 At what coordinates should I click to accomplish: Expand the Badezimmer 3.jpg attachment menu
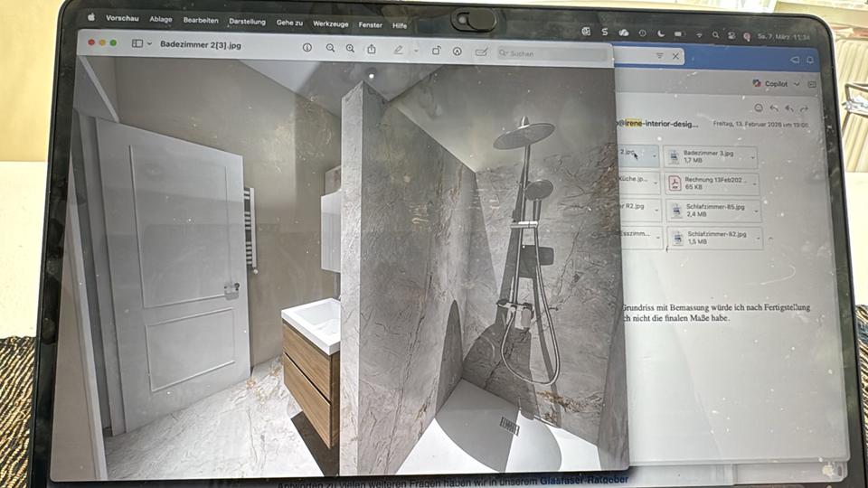(750, 158)
